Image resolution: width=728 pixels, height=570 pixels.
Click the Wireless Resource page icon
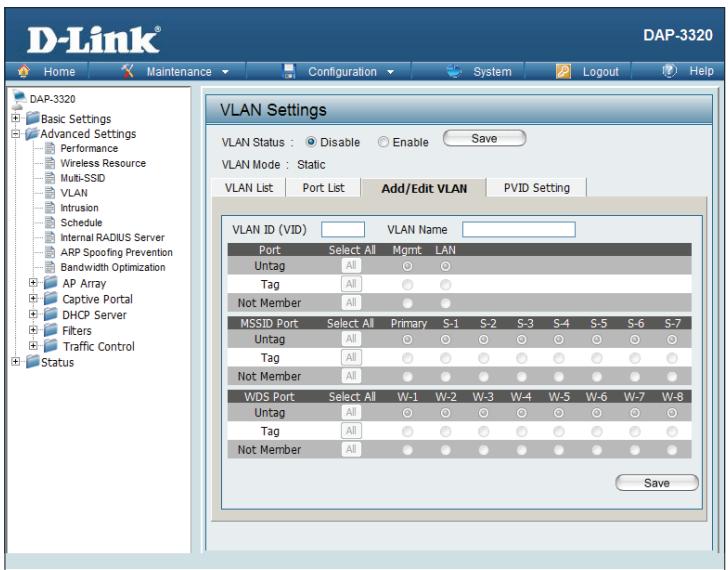[50, 163]
